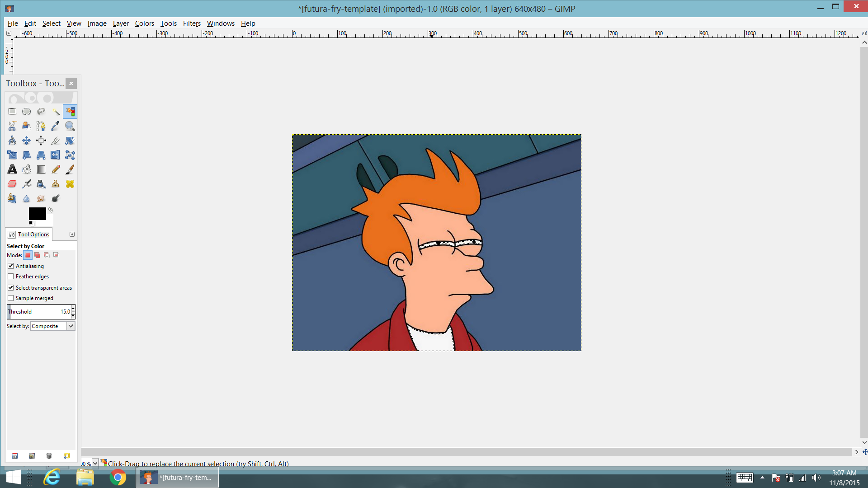Select the Paintbrush tool
The height and width of the screenshot is (488, 868).
coord(70,169)
